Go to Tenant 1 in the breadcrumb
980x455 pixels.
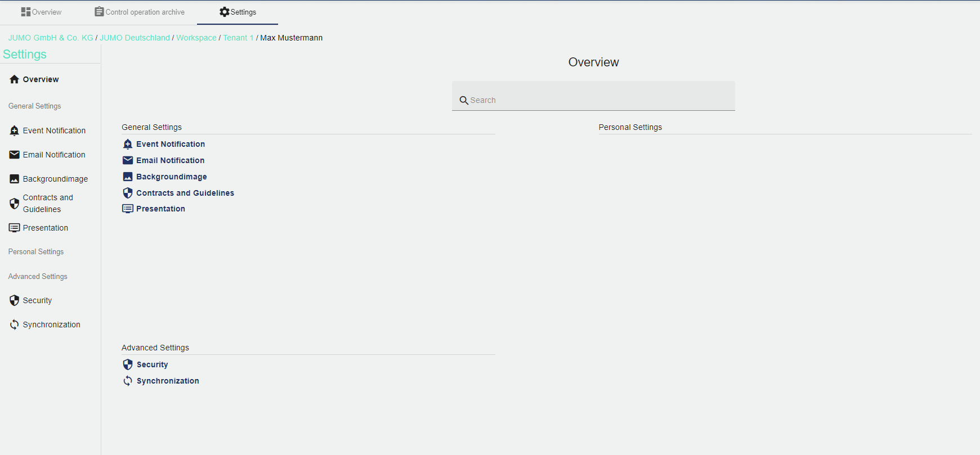click(x=238, y=38)
